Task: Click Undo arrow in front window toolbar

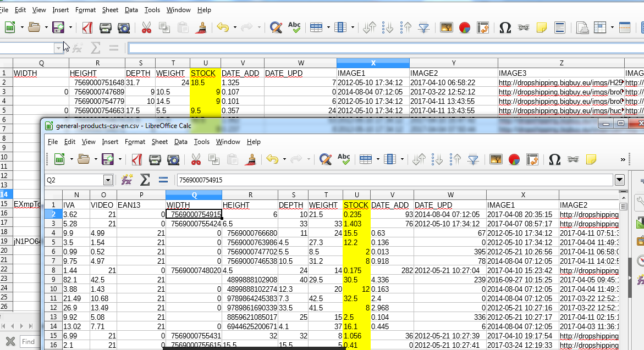Action: click(272, 159)
